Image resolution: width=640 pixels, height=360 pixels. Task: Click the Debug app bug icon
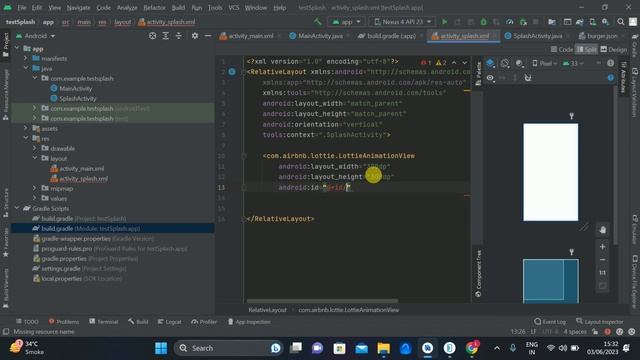tap(483, 22)
